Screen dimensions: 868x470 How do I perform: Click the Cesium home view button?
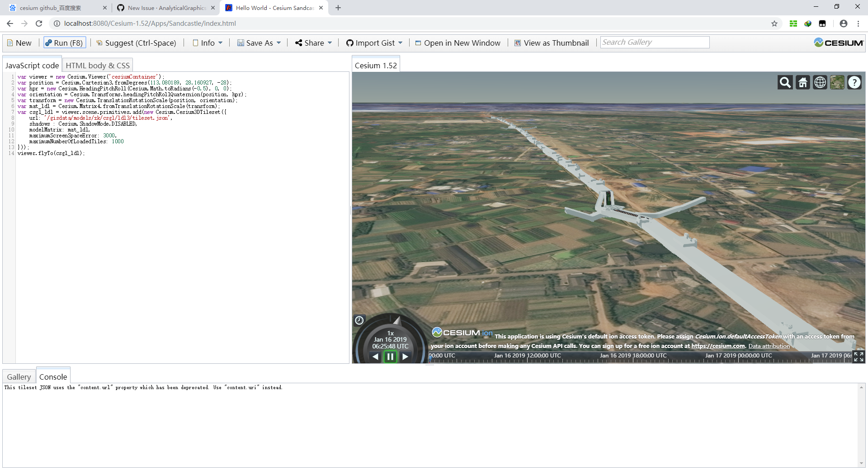(803, 82)
